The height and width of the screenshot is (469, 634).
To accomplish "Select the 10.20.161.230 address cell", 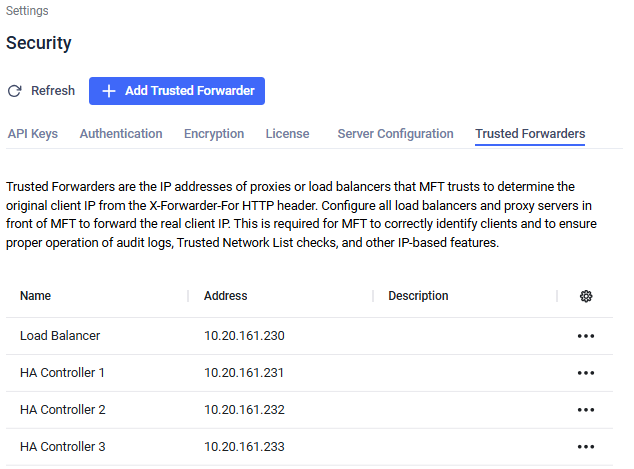I will (x=244, y=336).
